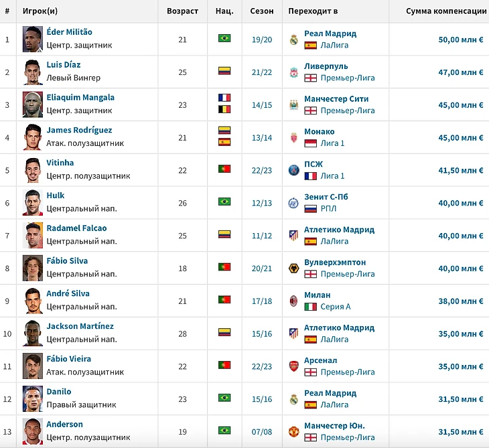The width and height of the screenshot is (489, 448).
Task: Open season 19/20 link for Militão
Action: [x=262, y=40]
